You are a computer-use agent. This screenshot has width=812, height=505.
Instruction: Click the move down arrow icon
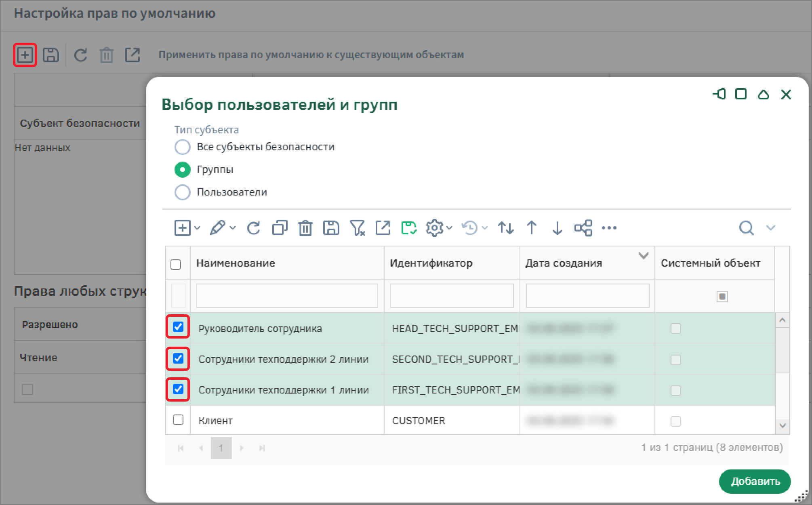point(557,228)
